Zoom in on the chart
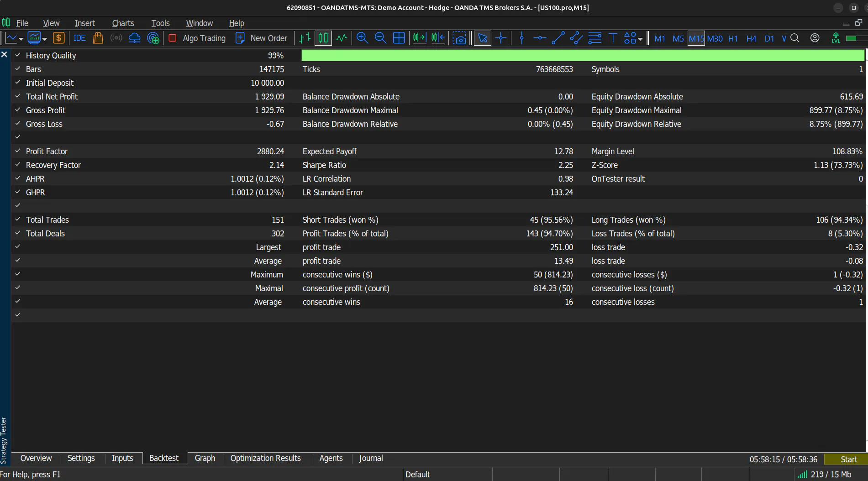Screen dimensions: 868x481 pos(362,38)
